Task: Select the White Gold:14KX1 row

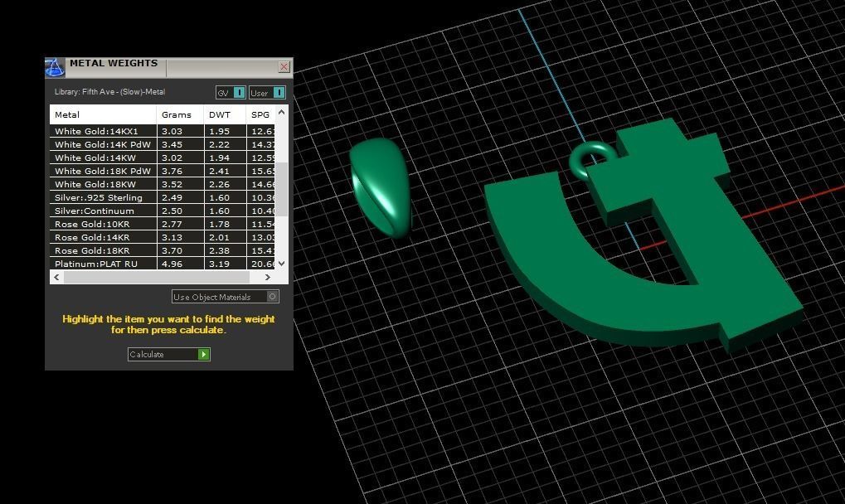Action: click(163, 131)
